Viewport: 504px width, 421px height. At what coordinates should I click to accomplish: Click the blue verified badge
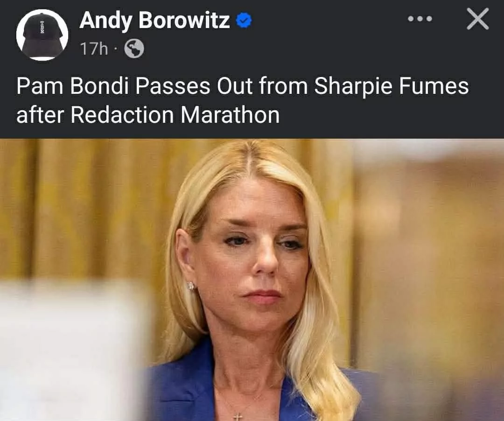[x=244, y=20]
